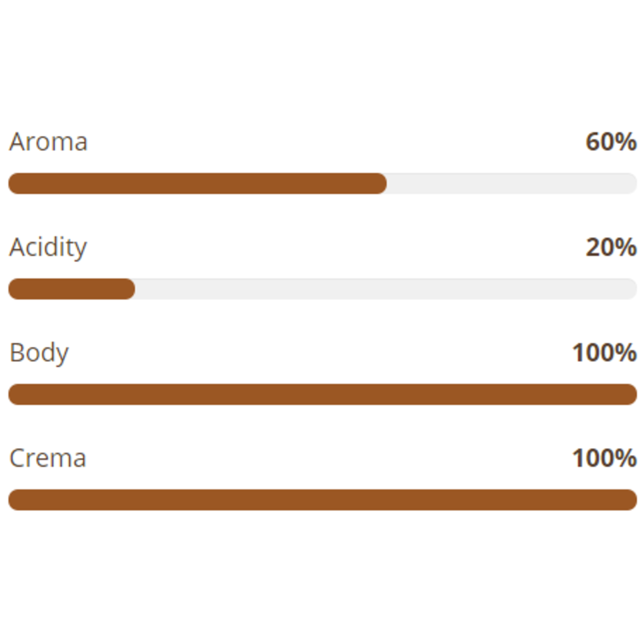Image resolution: width=644 pixels, height=644 pixels.
Task: Click the rounded end of Acidity fill
Action: click(x=127, y=289)
